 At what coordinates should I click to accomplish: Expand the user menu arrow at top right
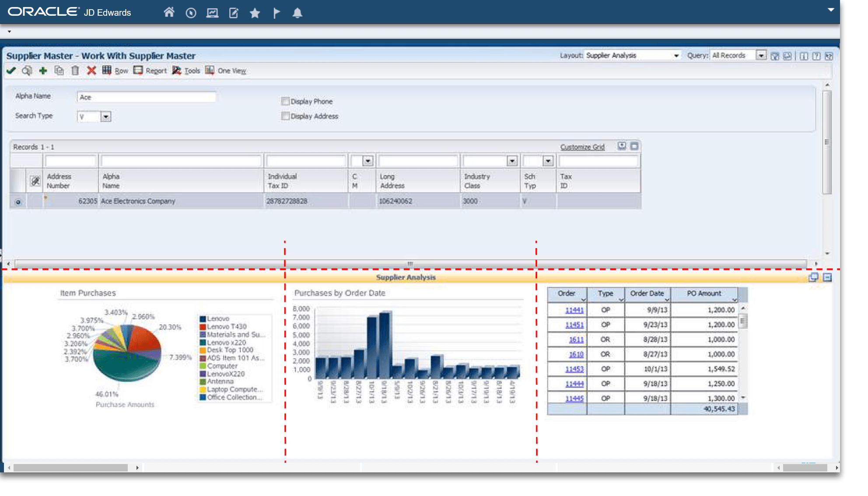point(831,10)
